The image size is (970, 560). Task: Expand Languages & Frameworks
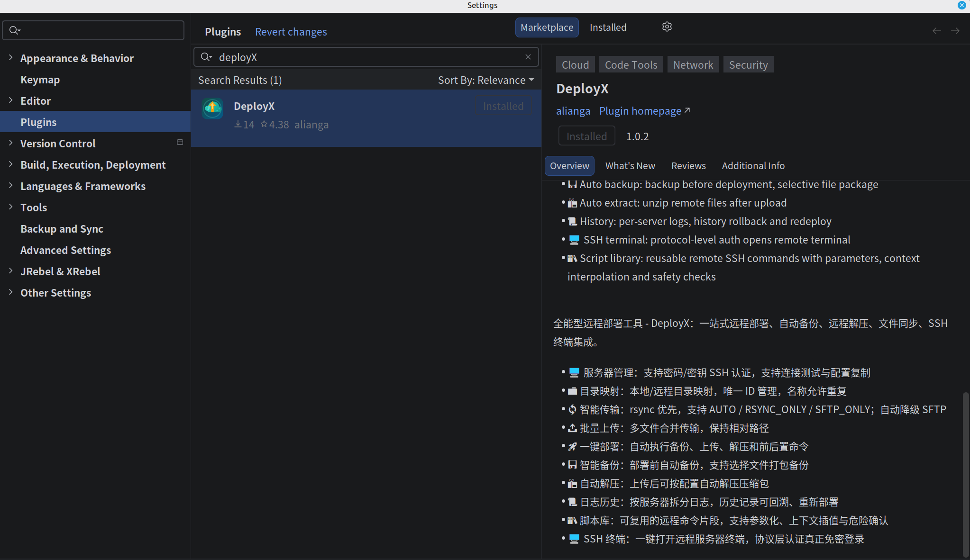pos(10,186)
